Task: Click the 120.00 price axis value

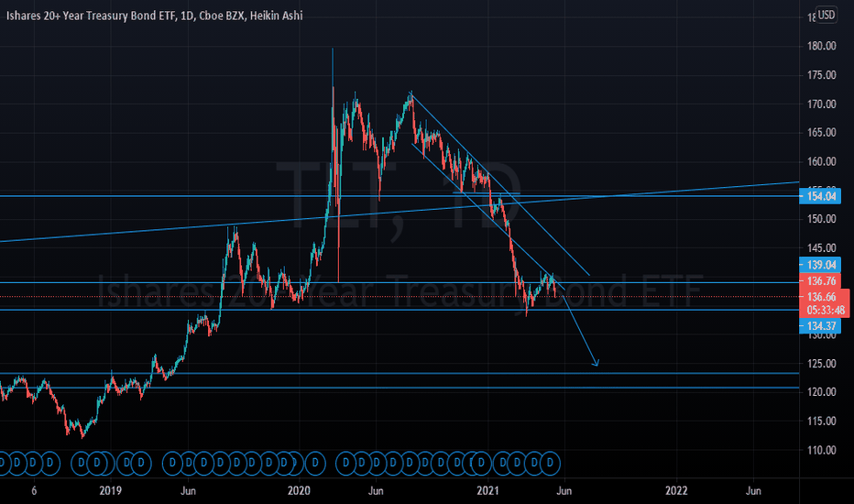Action: pos(821,392)
